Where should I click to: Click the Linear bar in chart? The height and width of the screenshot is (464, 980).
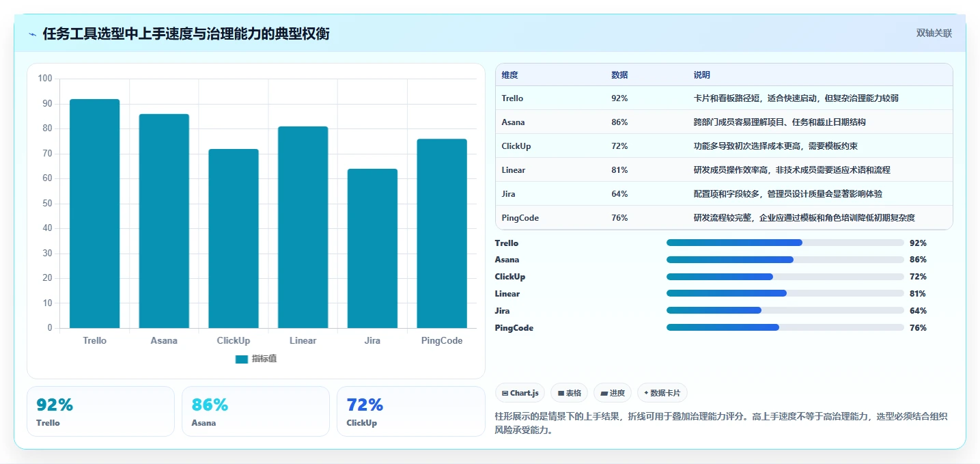pos(303,228)
